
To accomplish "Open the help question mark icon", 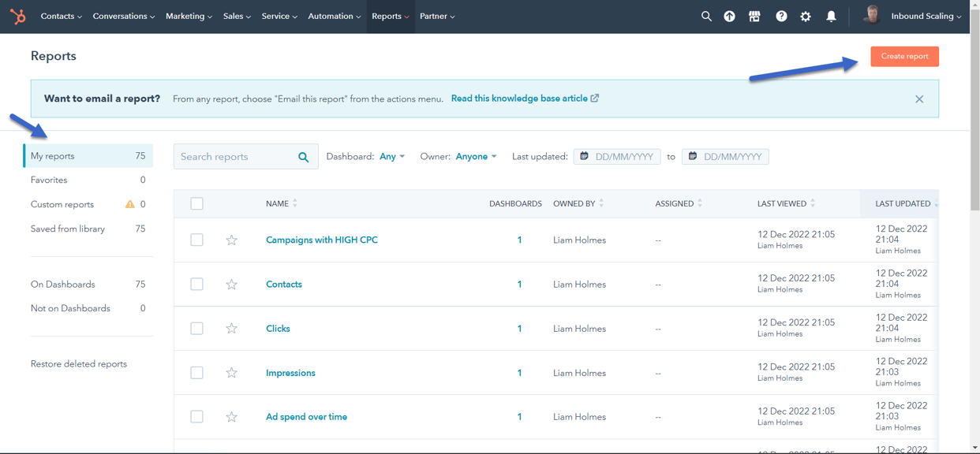I will tap(781, 16).
